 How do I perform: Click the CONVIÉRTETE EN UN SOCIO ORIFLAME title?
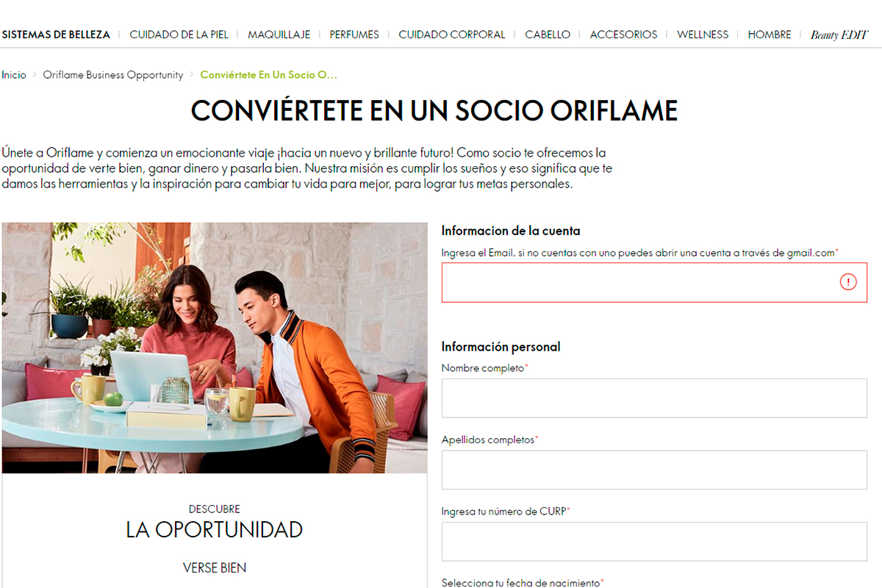pyautogui.click(x=434, y=111)
